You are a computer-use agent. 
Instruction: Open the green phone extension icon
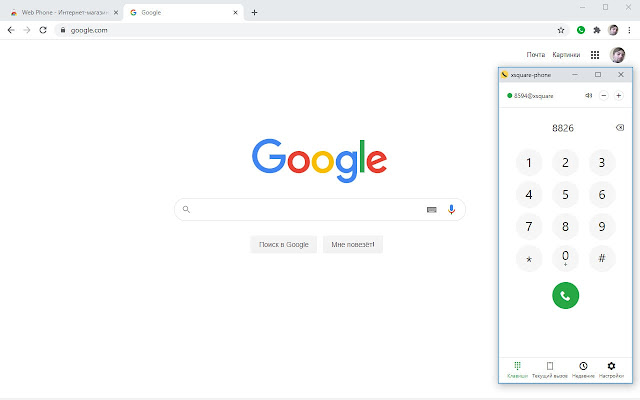581,30
